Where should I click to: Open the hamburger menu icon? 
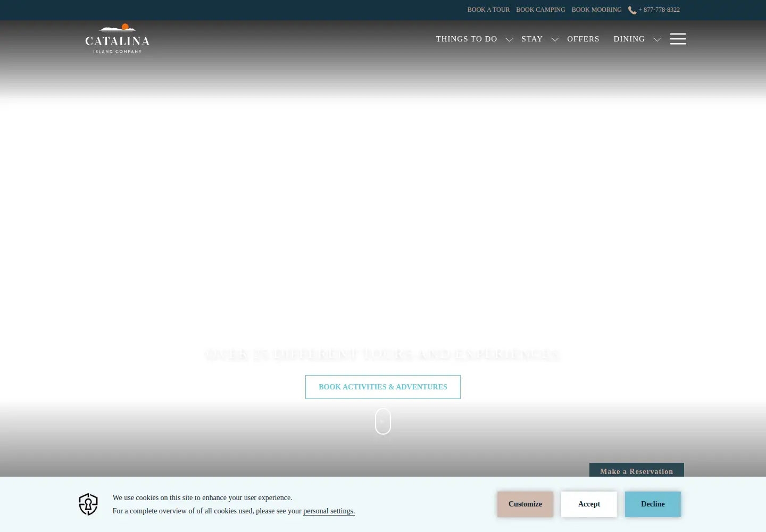coord(678,39)
